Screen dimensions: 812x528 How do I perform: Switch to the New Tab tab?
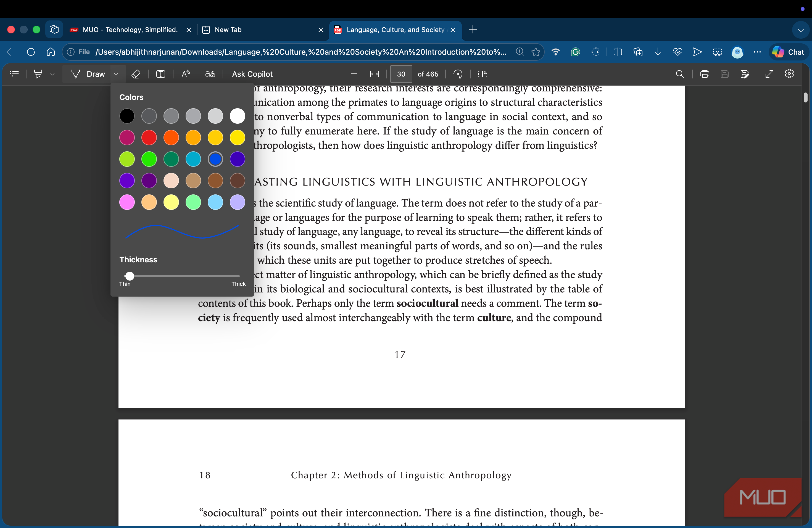point(262,30)
